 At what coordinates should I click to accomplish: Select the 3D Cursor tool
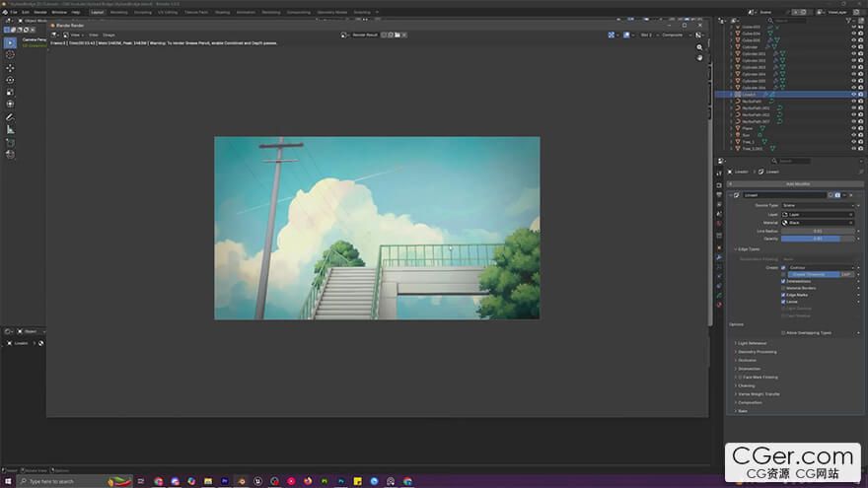11,55
